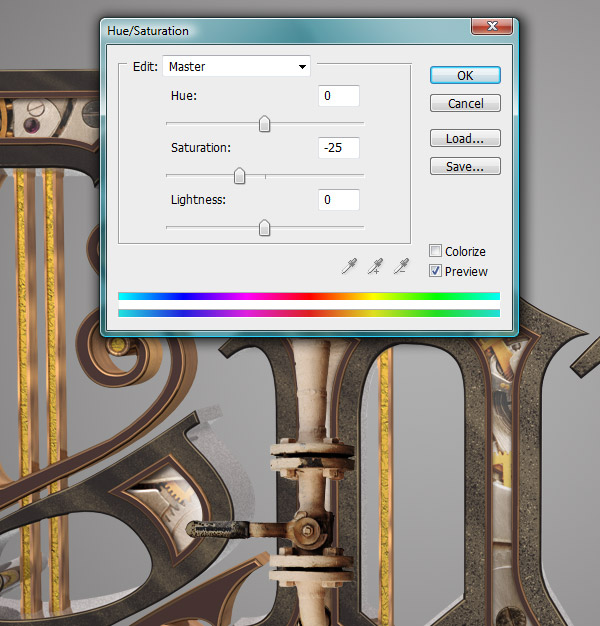Focus the Lightness value field

click(339, 200)
